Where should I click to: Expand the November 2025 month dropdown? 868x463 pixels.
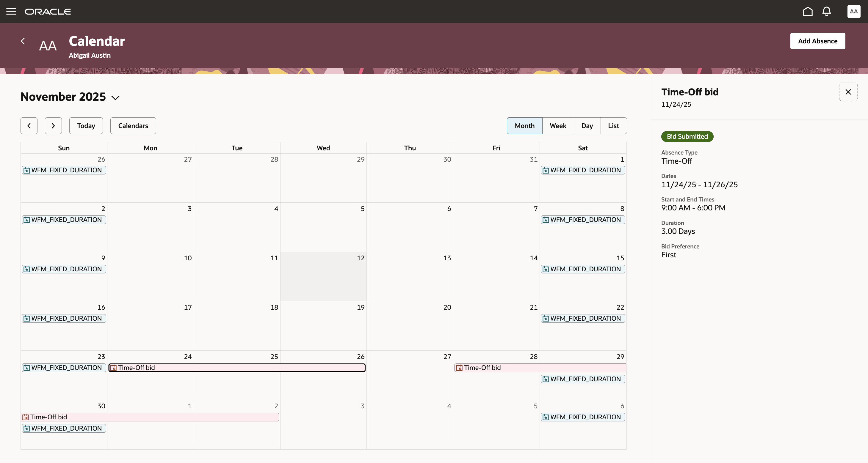[115, 98]
